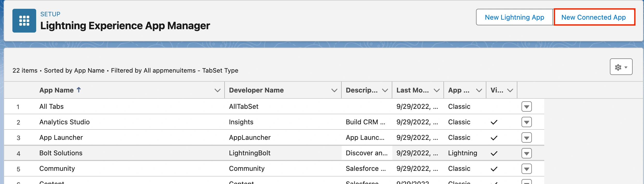Click the visible checkmark for Analytics Studio

coord(494,122)
